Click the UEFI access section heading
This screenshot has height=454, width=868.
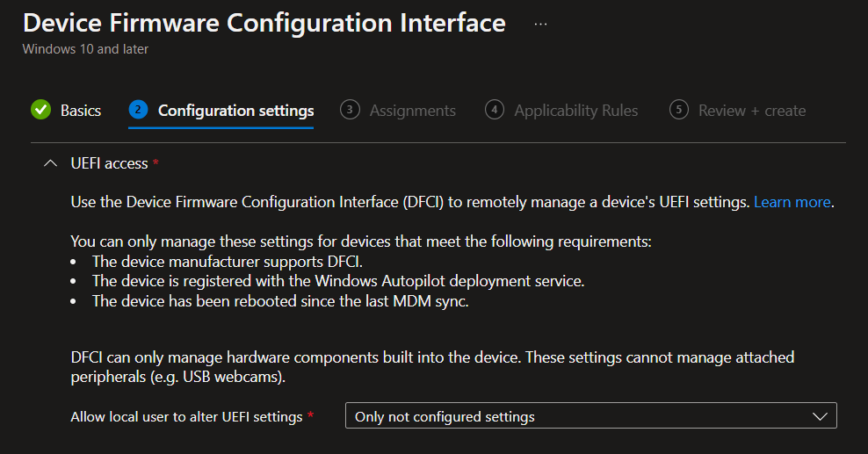(x=109, y=163)
